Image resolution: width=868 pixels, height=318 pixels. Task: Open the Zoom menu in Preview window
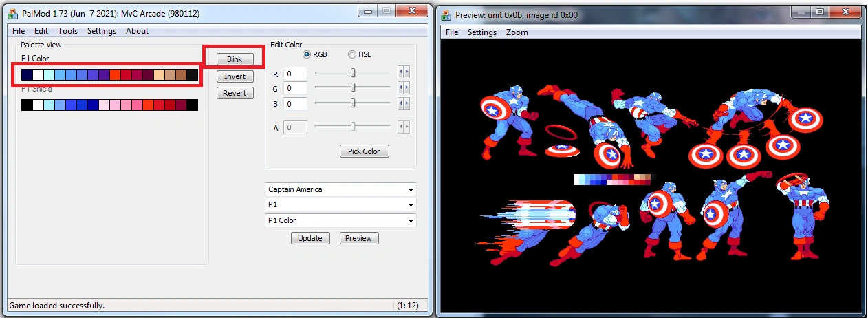tap(517, 32)
